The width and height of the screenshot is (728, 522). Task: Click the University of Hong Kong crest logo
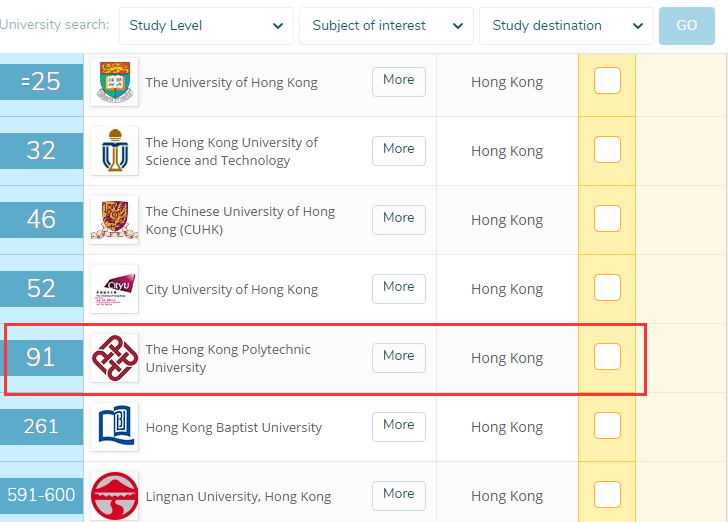coord(115,82)
